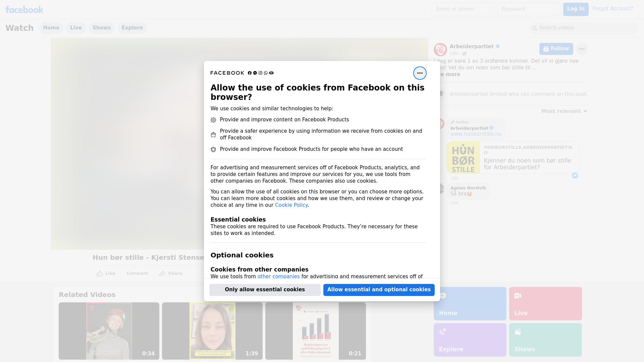644x362 pixels.
Task: Click the Like thumbs-up icon under video
Action: 100,274
